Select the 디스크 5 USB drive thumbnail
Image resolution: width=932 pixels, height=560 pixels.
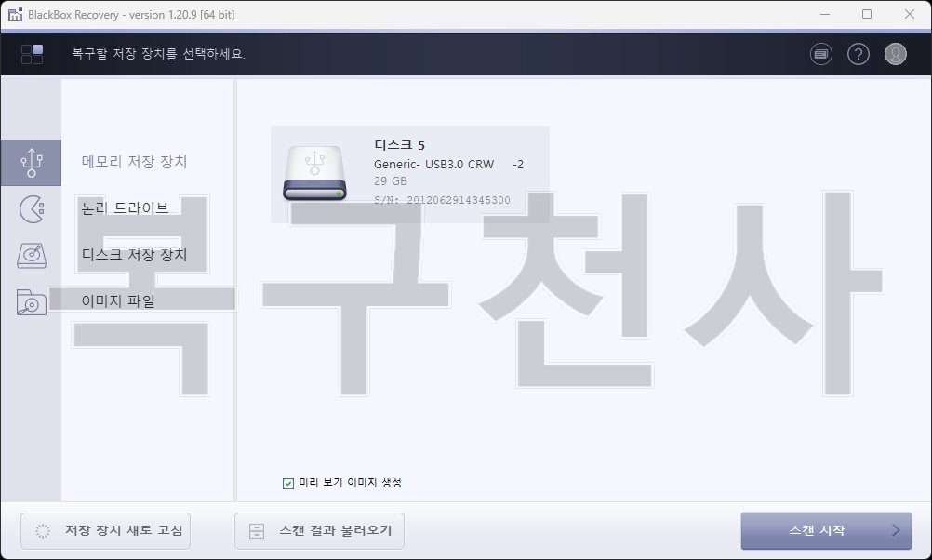pos(314,173)
